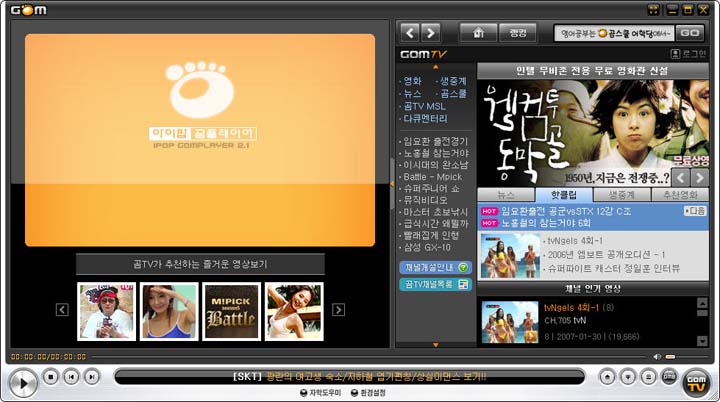Select 노홍철 참는거야 in the list
The image size is (720, 402).
pyautogui.click(x=434, y=153)
